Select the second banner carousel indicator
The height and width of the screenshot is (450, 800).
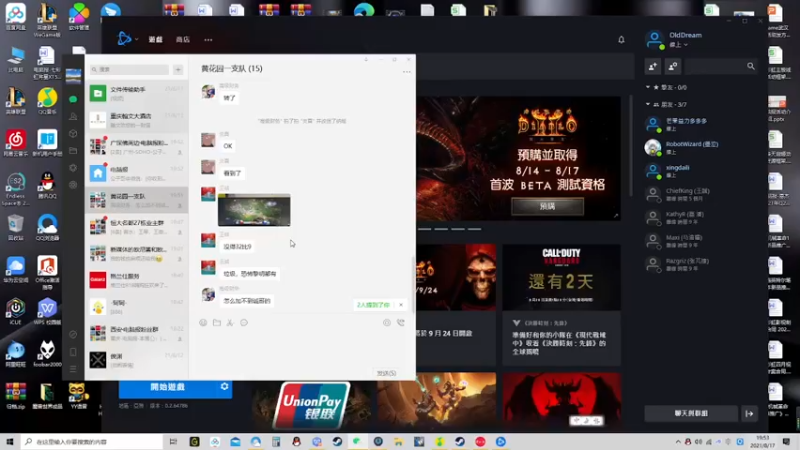[441, 229]
